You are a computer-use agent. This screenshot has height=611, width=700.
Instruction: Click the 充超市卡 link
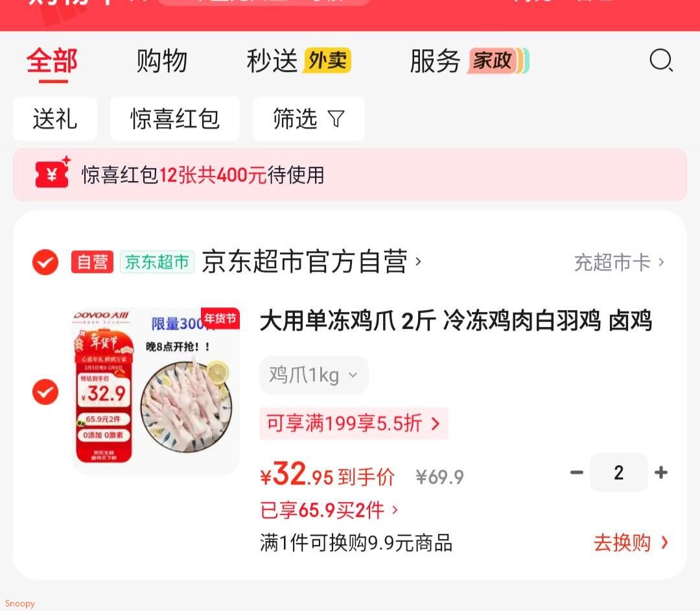tap(620, 262)
